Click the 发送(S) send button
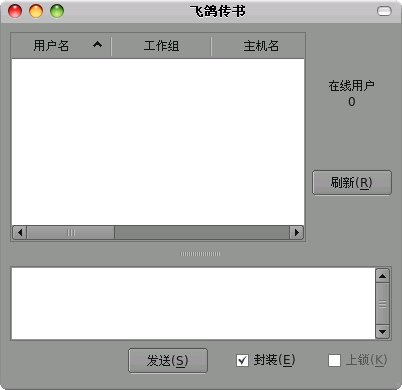Viewport: 402px width, 390px height. 168,360
